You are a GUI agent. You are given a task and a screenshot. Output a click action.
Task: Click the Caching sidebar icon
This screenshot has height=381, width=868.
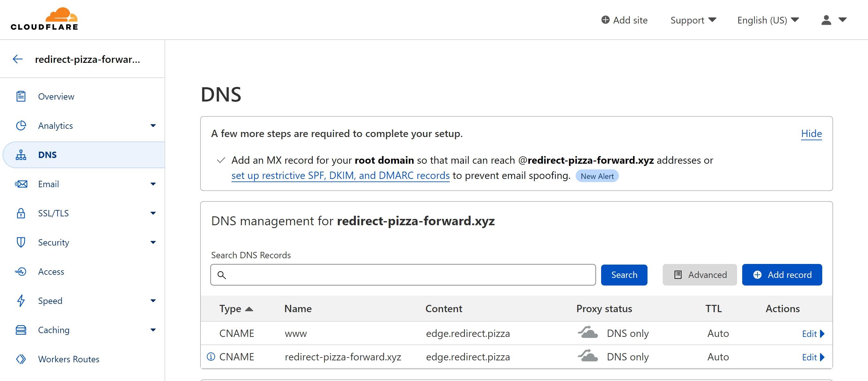(x=21, y=330)
